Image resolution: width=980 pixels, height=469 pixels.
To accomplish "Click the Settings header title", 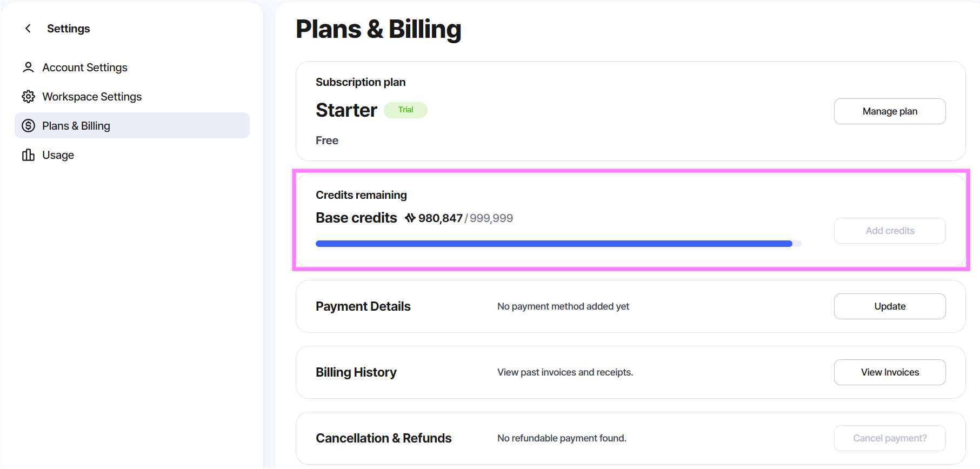I will click(69, 29).
